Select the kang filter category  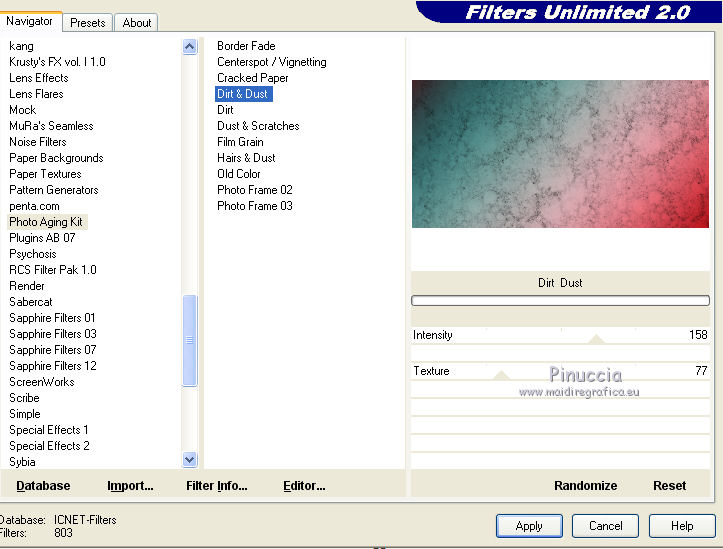[21, 46]
